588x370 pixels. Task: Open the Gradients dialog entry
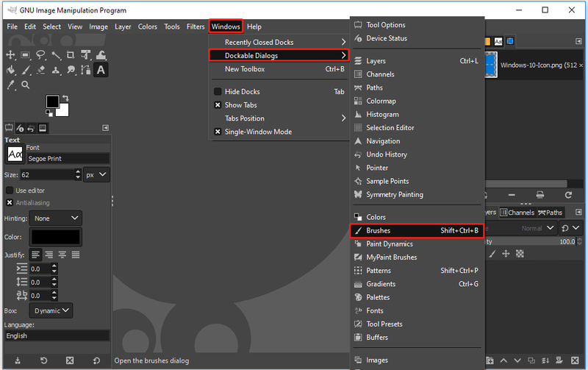click(x=416, y=284)
